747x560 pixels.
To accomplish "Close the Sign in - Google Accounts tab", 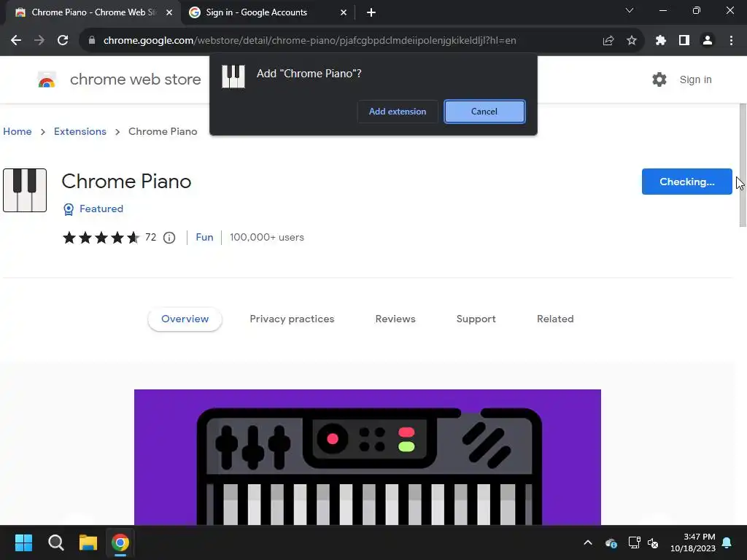I will tap(344, 12).
